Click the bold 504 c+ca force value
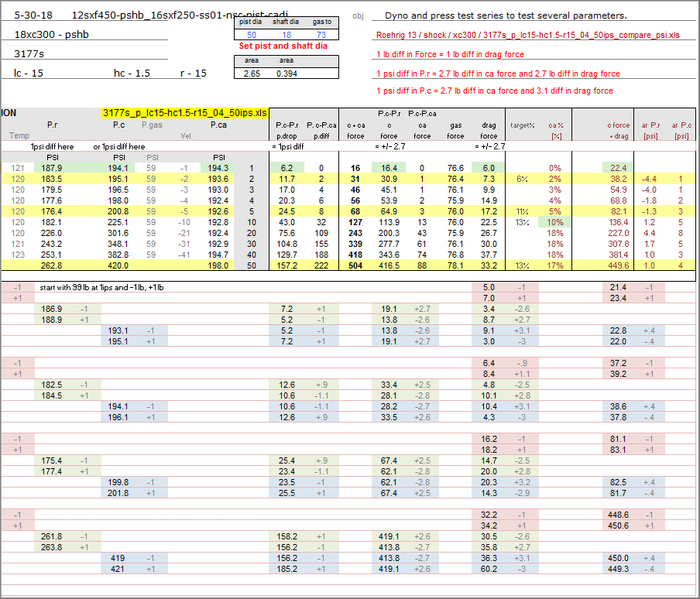Viewport: 700px width, 599px height. [x=356, y=265]
